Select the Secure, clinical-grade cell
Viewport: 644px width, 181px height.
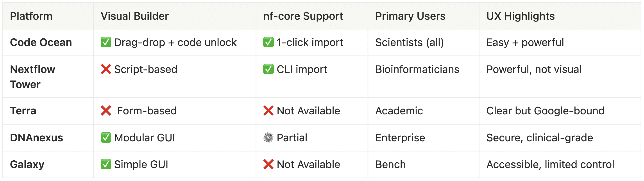click(x=540, y=138)
